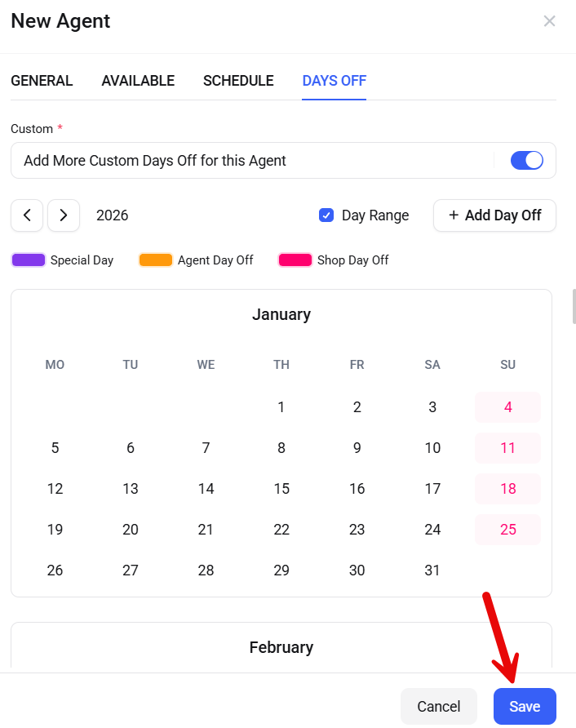Disable the custom days off toggle
The width and height of the screenshot is (576, 728).
[526, 161]
